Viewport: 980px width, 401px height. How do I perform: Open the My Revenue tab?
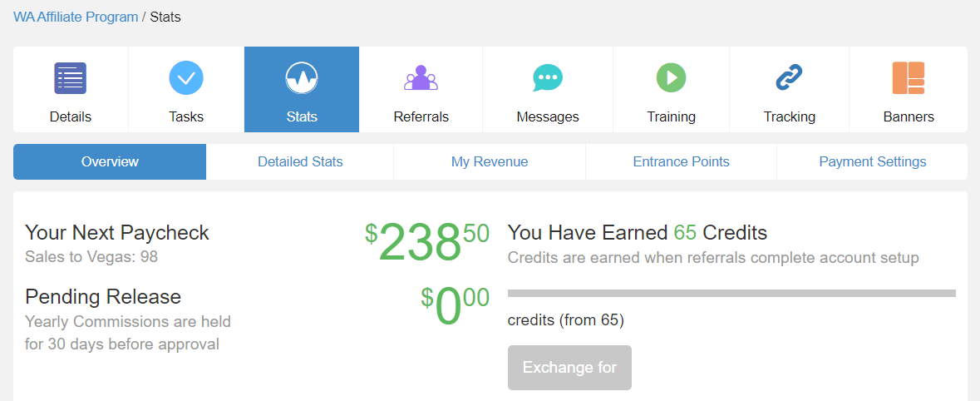click(x=490, y=162)
